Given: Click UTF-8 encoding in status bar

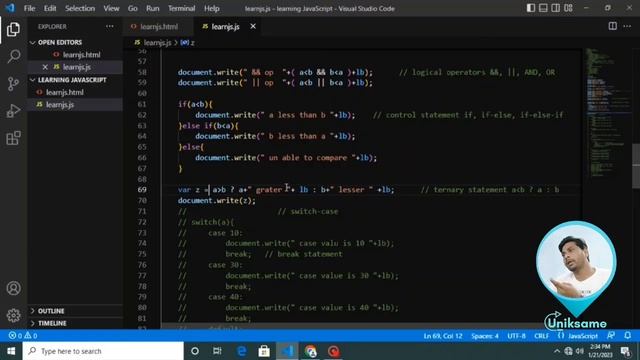Looking at the screenshot, I should (517, 336).
